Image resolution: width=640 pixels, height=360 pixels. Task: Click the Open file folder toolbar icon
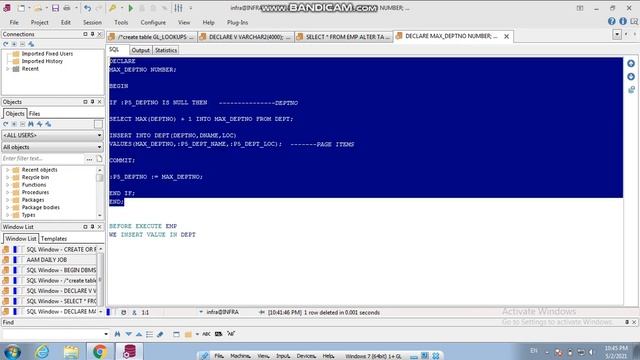pos(38,8)
